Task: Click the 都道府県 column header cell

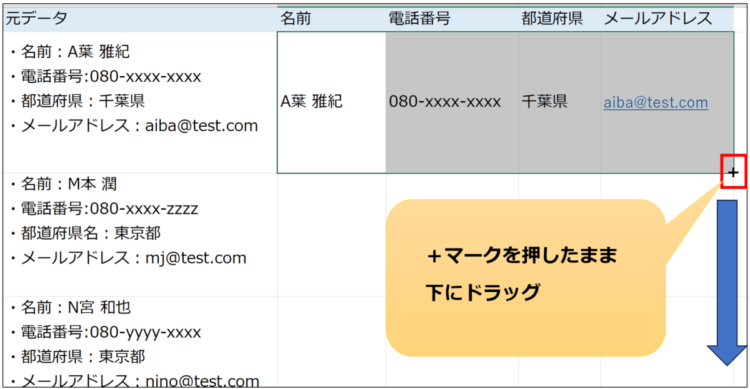Action: [x=560, y=19]
